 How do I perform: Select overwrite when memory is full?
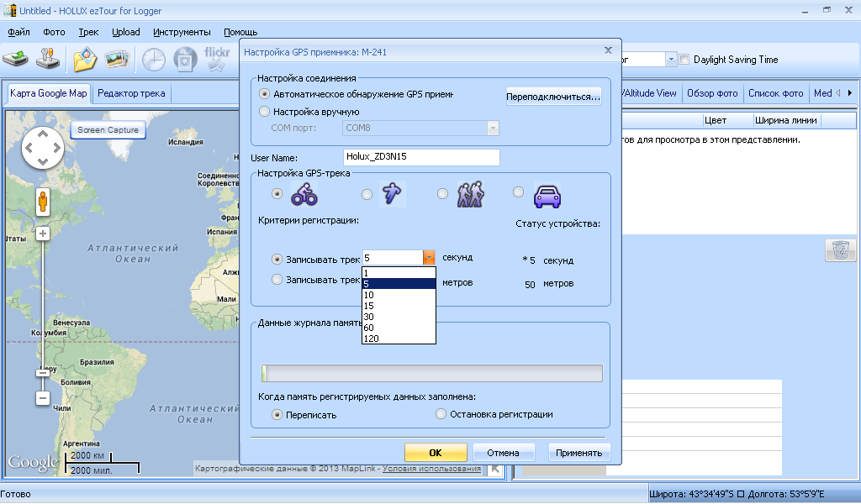coord(277,415)
